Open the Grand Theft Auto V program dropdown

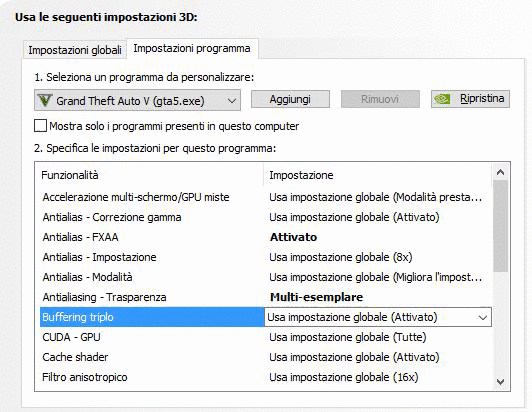click(137, 100)
